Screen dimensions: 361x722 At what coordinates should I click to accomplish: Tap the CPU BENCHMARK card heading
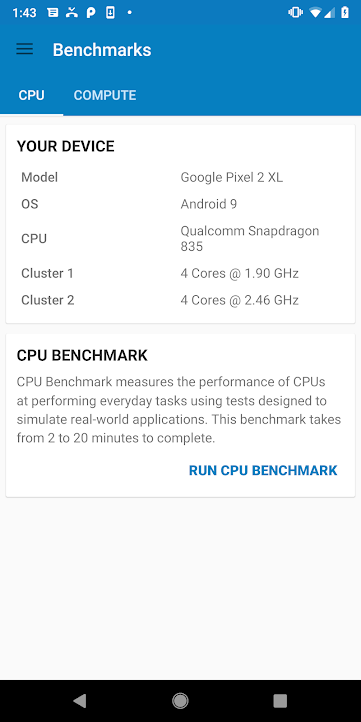pyautogui.click(x=82, y=355)
